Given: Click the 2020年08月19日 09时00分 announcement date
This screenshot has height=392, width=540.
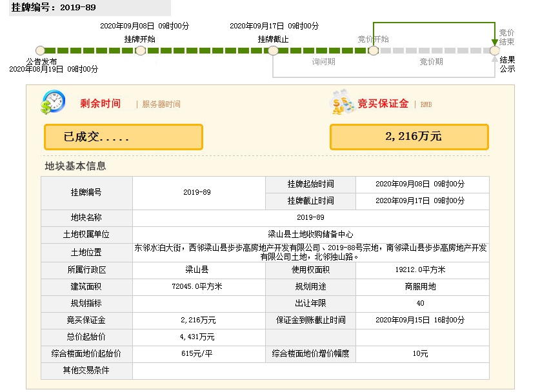Looking at the screenshot, I should pos(54,69).
